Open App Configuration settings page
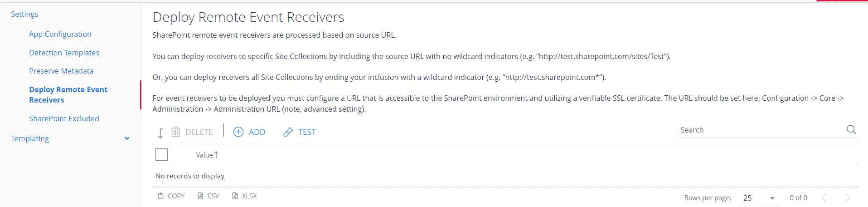Image resolution: width=868 pixels, height=207 pixels. click(x=60, y=34)
